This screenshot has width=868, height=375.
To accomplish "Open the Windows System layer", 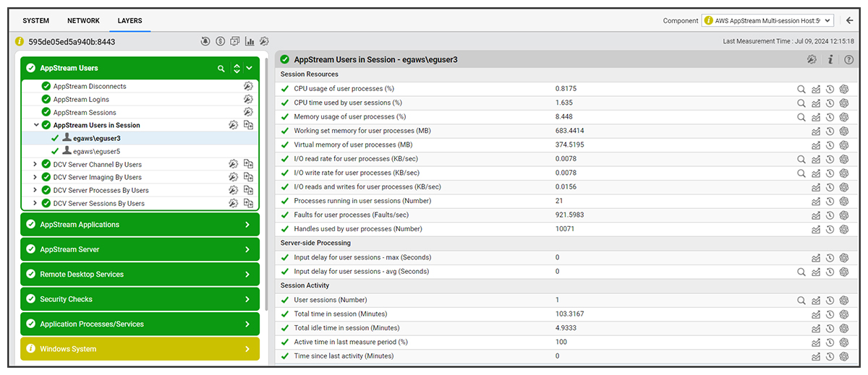I will pyautogui.click(x=140, y=349).
